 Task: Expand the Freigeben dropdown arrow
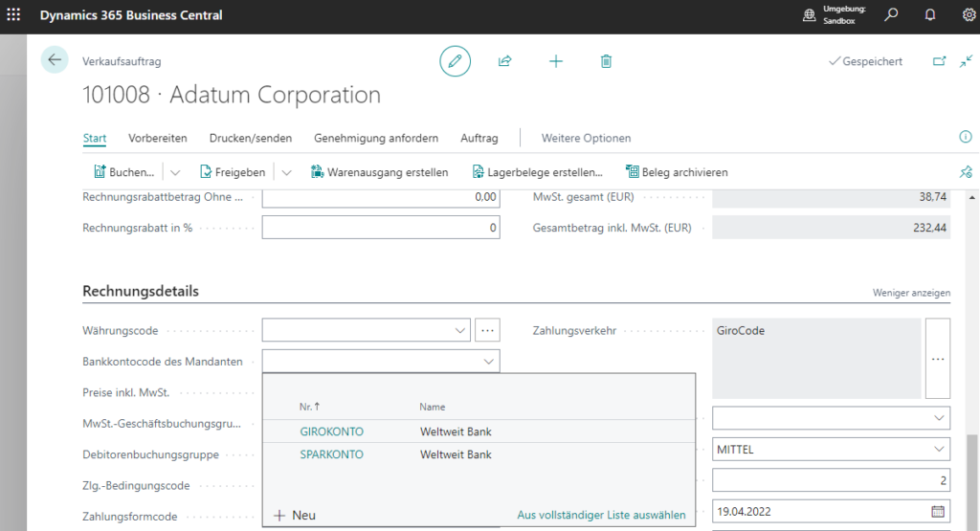[x=286, y=172]
